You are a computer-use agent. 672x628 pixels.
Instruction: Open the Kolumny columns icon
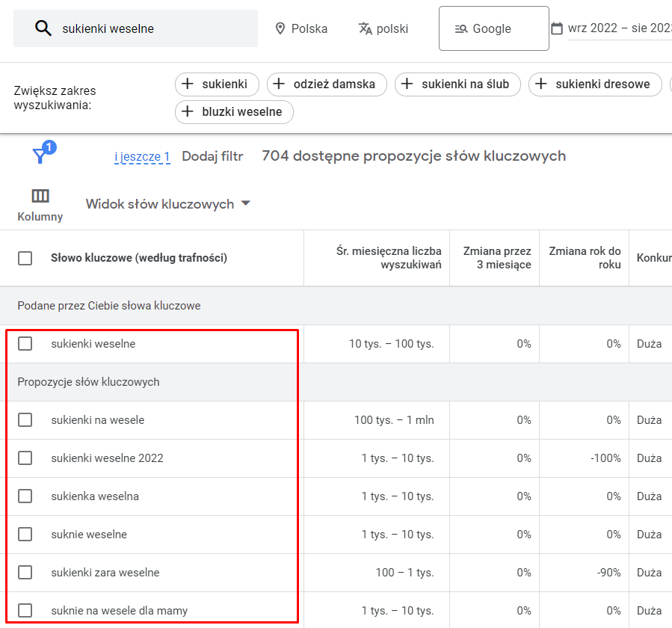point(40,196)
